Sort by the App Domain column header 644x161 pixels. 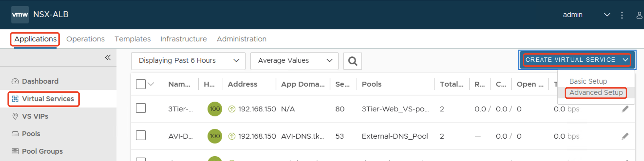click(x=303, y=84)
